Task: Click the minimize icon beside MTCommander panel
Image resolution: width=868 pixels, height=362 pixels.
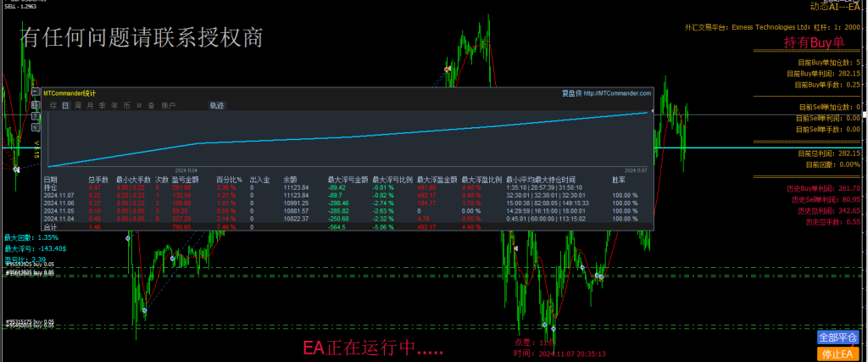Action: [36, 92]
